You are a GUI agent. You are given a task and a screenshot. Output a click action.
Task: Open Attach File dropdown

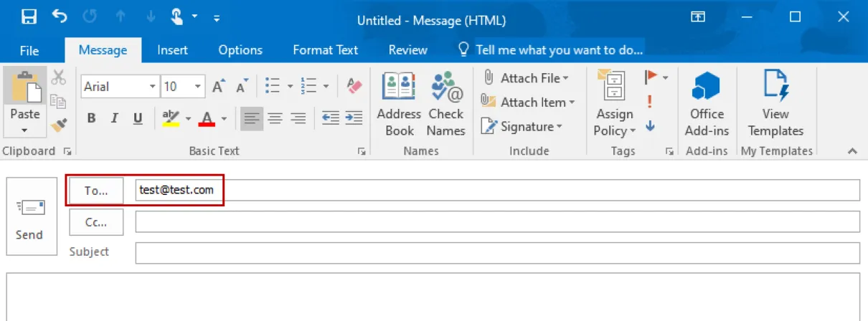click(525, 78)
